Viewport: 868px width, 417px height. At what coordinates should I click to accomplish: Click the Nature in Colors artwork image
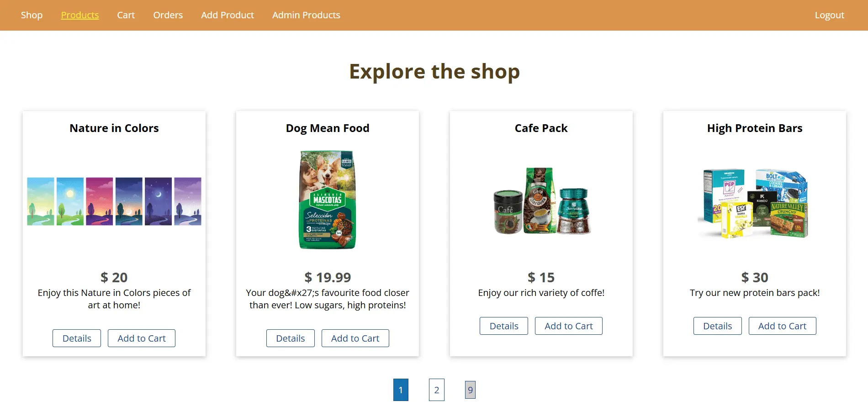pos(114,201)
